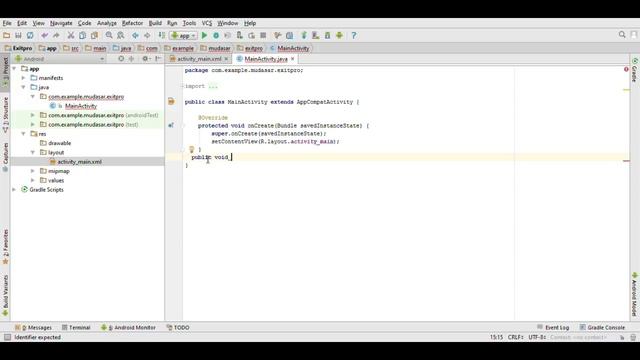This screenshot has width=640, height=360.
Task: Select MainActivity in the project tree
Action: pyautogui.click(x=81, y=106)
